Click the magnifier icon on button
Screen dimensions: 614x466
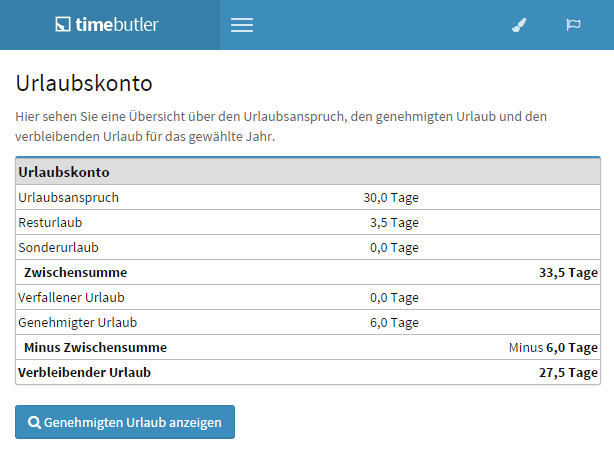[x=34, y=422]
